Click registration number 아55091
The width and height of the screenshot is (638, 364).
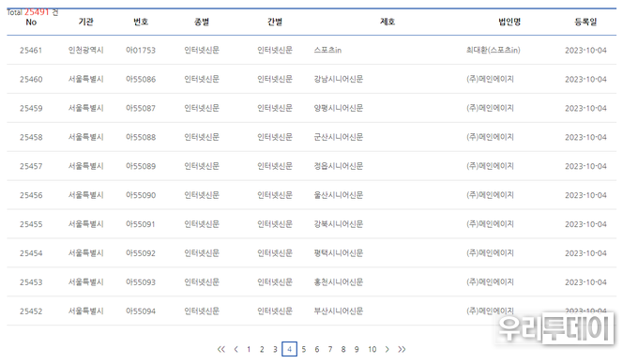coord(141,224)
